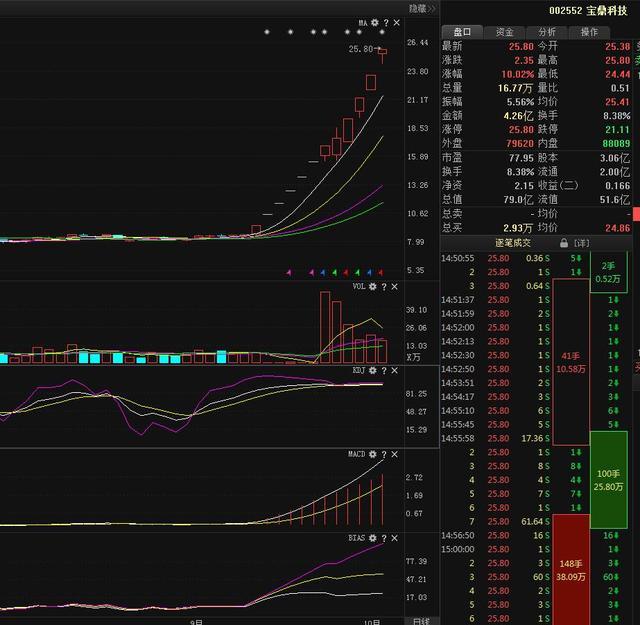Screen dimensions: 640x625
Task: Switch to the 分析 tab
Action: coord(547,32)
